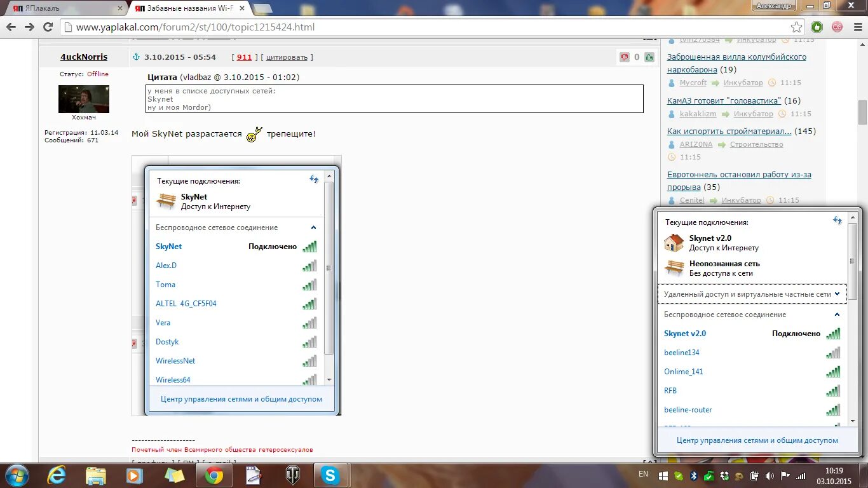Click the house icon for Skynet v2.0
The width and height of the screenshot is (868, 488).
click(x=674, y=243)
